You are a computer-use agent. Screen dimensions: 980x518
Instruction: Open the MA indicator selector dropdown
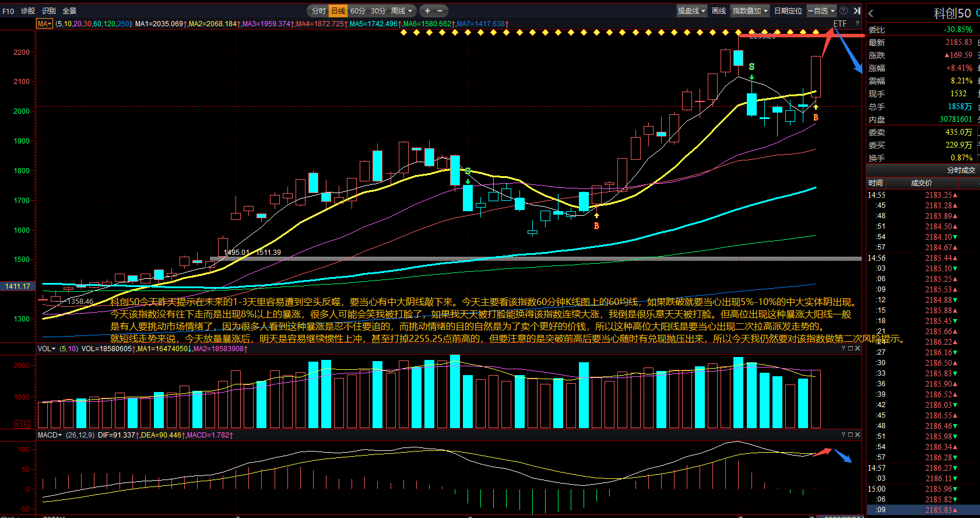pos(44,24)
